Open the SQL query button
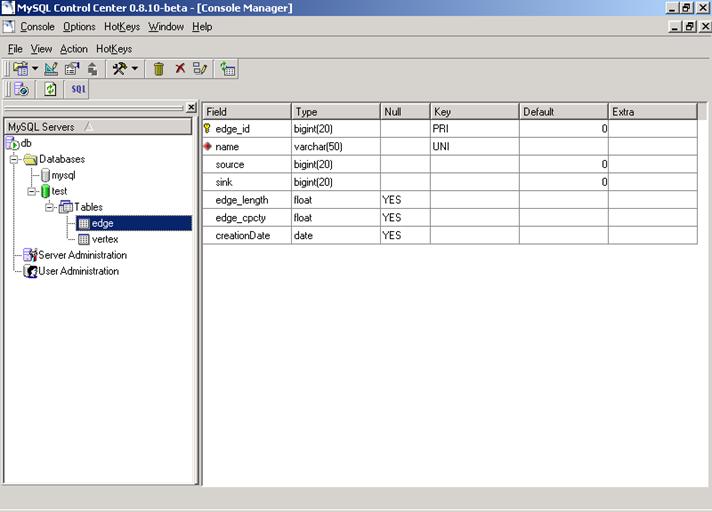 tap(78, 89)
